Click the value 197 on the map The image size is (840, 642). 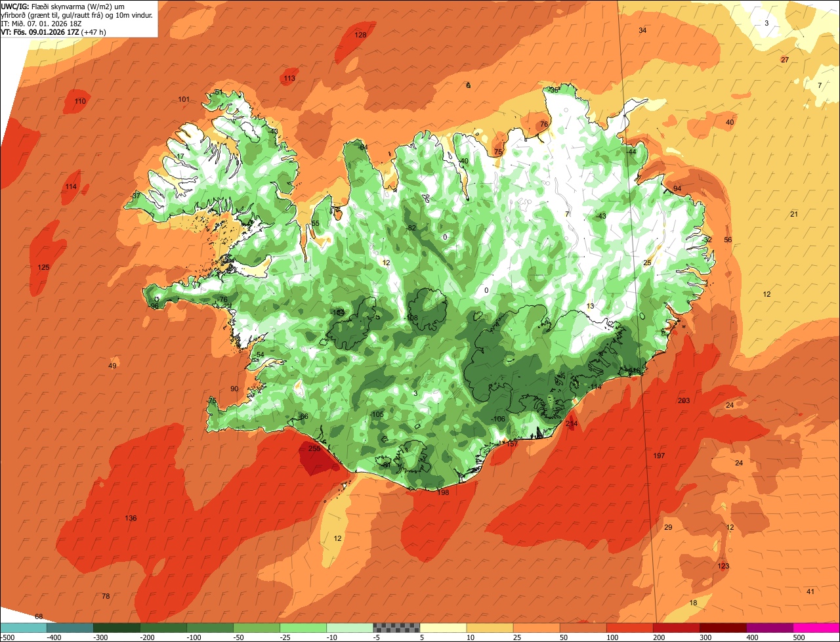(x=659, y=456)
